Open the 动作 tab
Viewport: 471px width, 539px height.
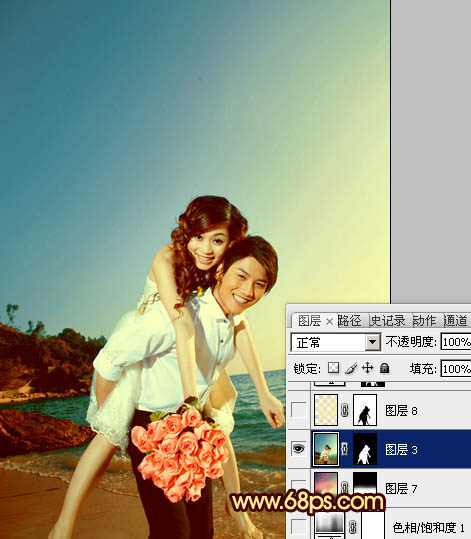(x=424, y=321)
